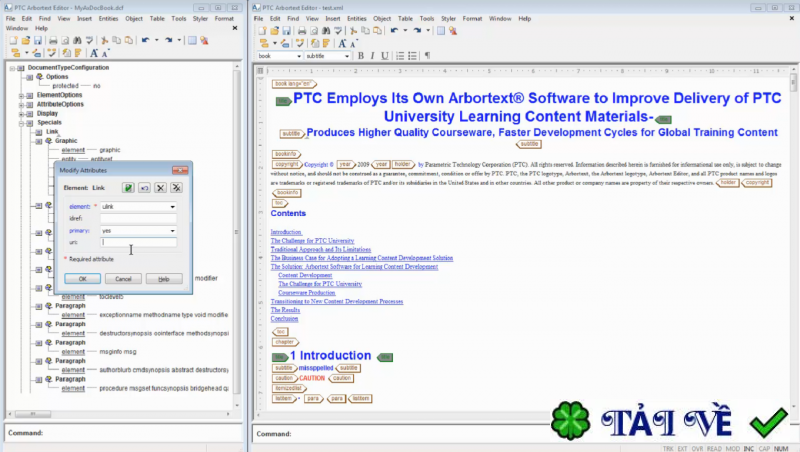
Task: Select the 'msginfo msg' element row
Action: coord(117,351)
